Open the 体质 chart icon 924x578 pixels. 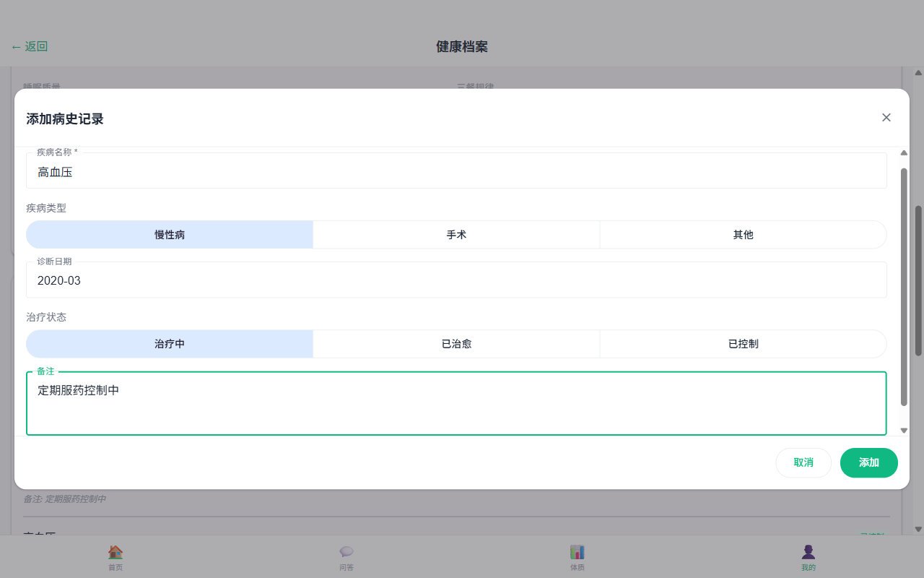577,552
